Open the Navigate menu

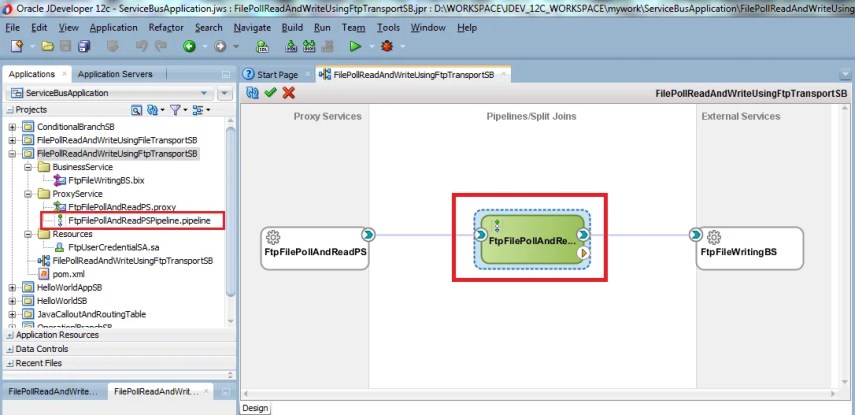(252, 27)
